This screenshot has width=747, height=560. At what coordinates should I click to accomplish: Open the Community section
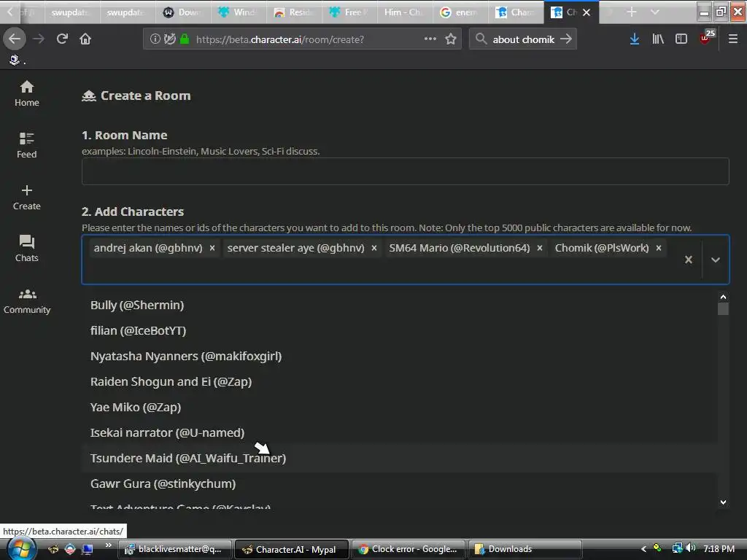coord(27,301)
